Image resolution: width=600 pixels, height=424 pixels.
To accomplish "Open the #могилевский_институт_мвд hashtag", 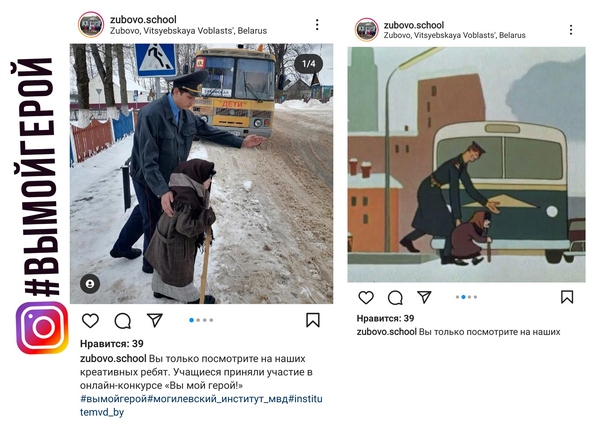I will pos(218,399).
